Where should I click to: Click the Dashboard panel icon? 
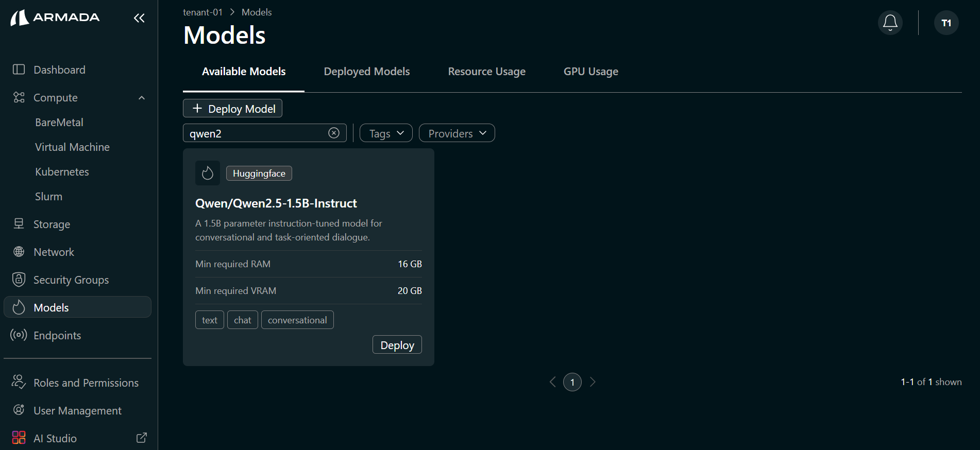19,70
